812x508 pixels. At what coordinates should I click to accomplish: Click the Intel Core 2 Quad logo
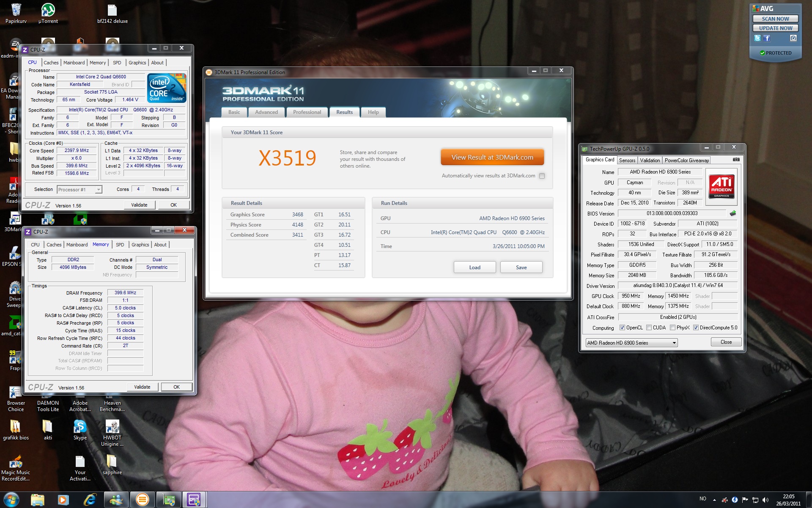[x=167, y=88]
